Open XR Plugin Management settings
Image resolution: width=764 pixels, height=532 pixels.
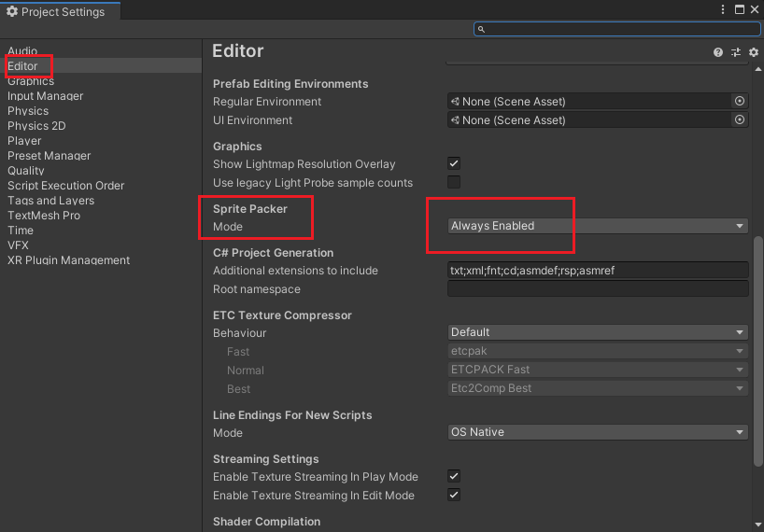[69, 260]
